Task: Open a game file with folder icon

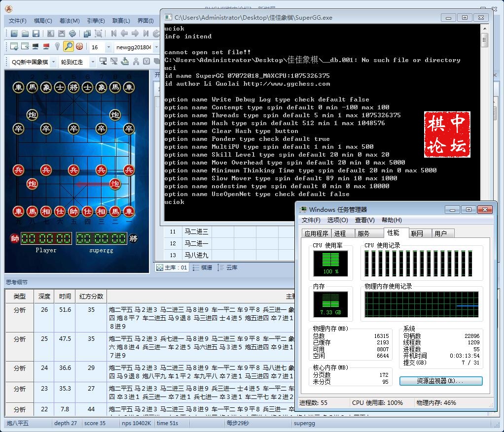Action: click(x=25, y=33)
